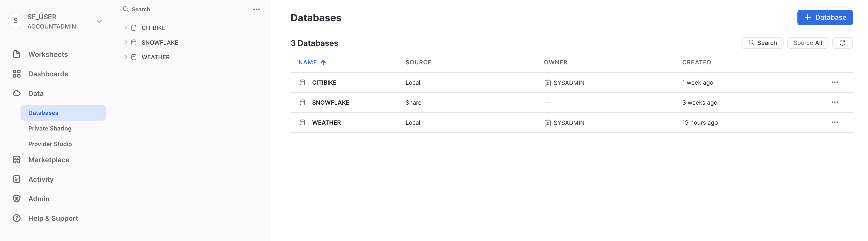Expand the WEATHER database tree node

pos(126,57)
